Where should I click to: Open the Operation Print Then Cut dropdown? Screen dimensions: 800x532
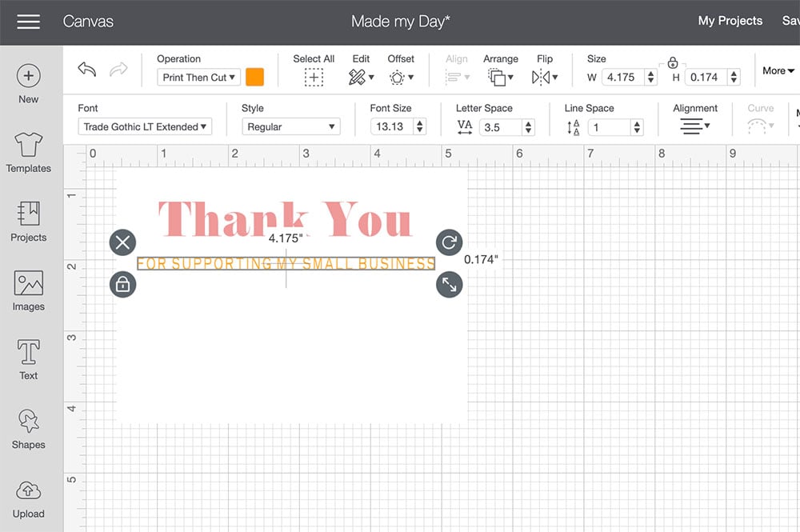point(199,78)
